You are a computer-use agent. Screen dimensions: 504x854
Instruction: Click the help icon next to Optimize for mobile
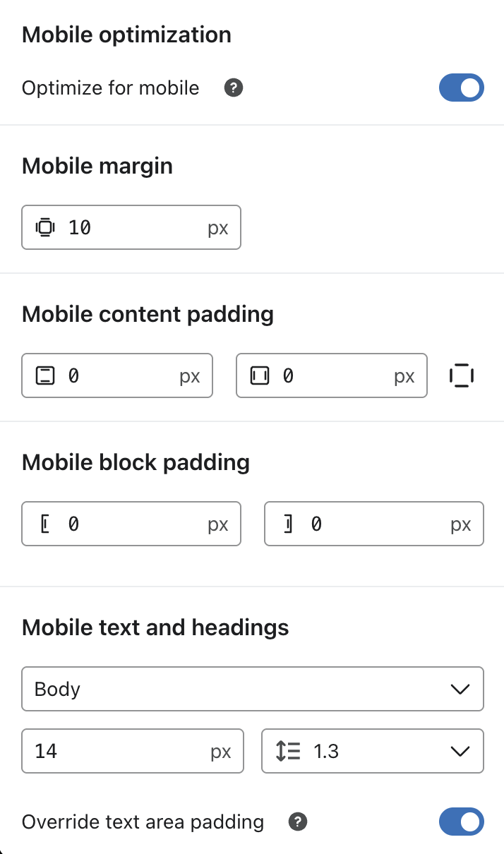pos(233,88)
